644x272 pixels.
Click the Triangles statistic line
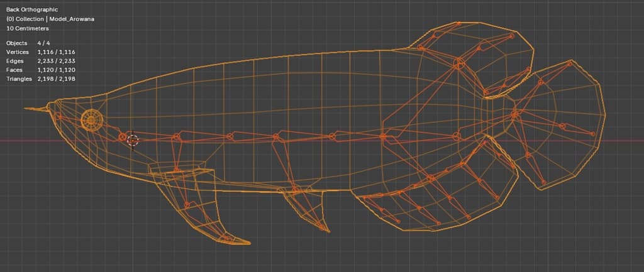41,79
